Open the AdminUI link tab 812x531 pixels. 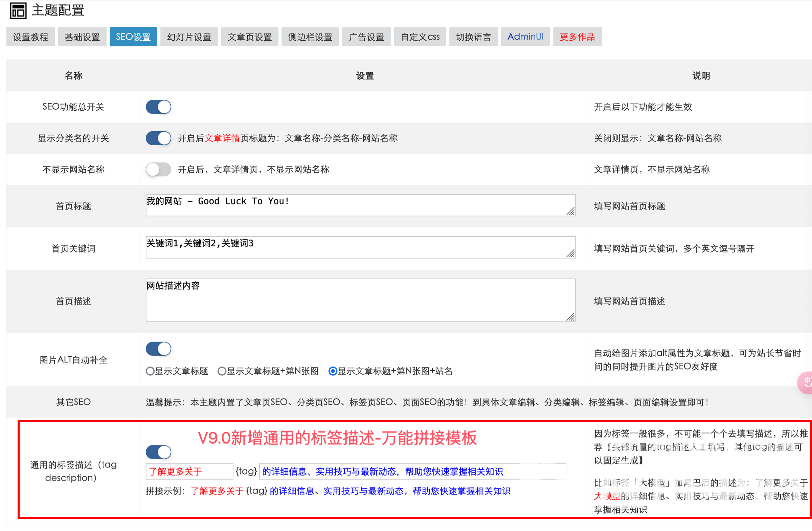pos(525,37)
